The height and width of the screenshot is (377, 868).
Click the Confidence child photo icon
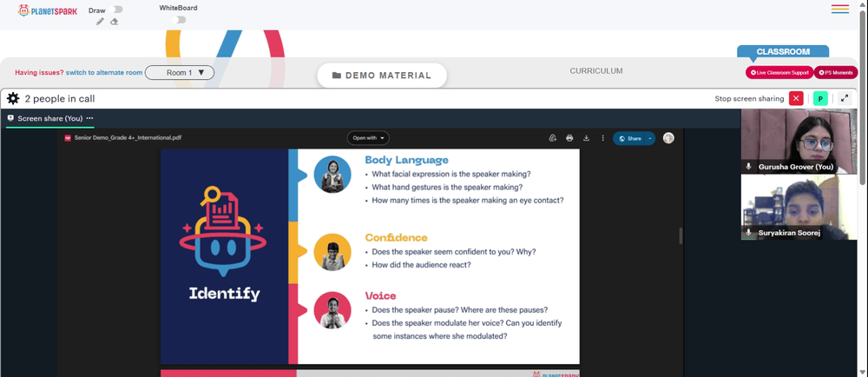pyautogui.click(x=332, y=252)
